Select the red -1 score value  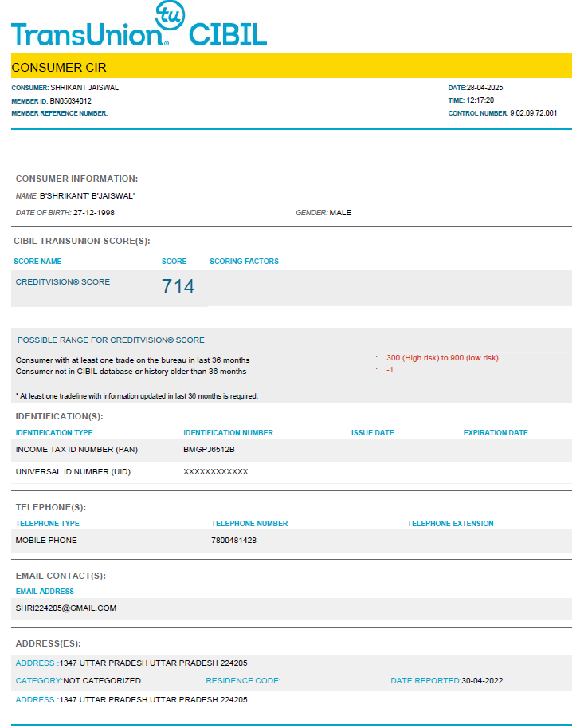(x=390, y=370)
